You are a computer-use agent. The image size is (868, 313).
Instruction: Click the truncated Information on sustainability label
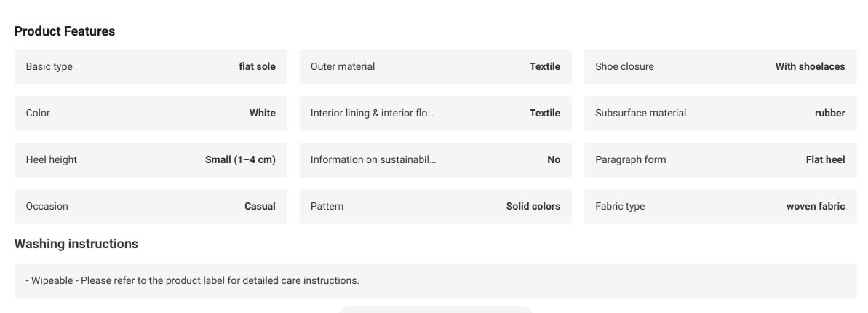[373, 159]
